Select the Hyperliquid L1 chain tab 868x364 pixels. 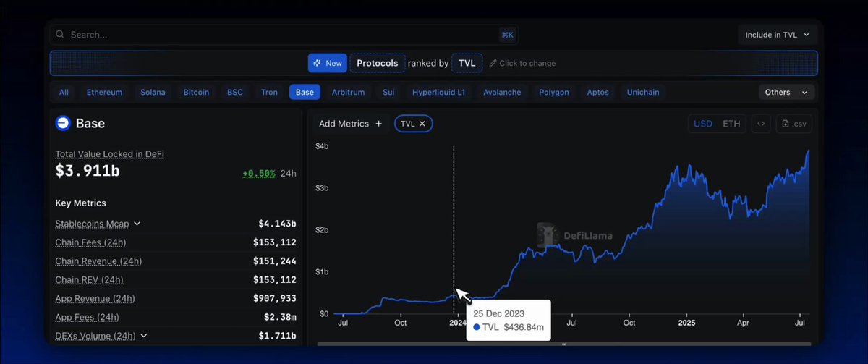pos(439,92)
